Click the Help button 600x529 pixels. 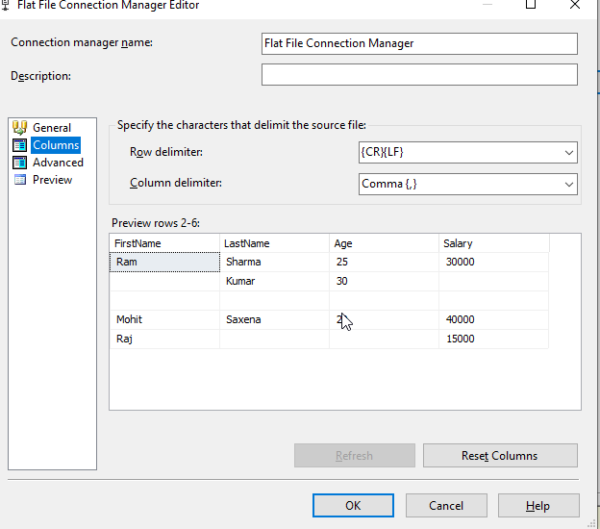click(538, 506)
